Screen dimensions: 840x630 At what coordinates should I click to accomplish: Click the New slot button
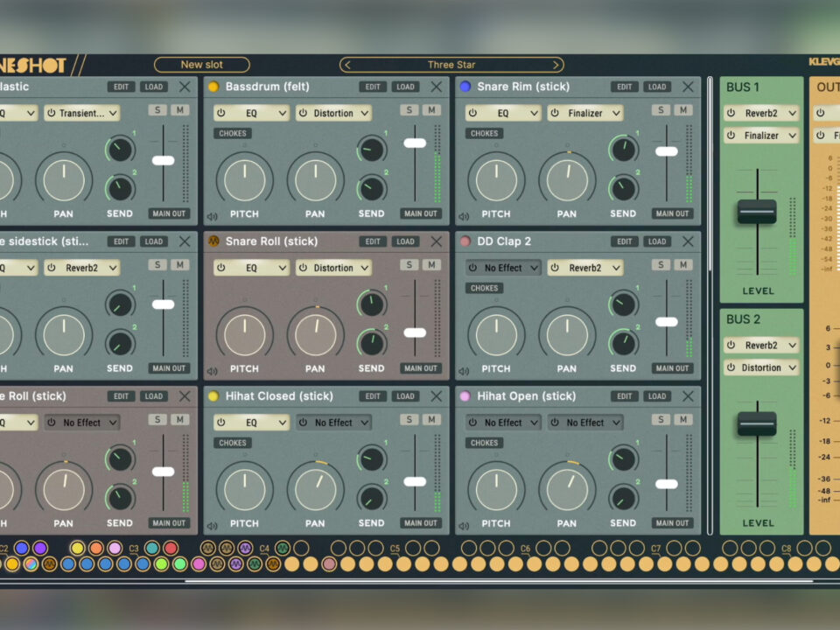[x=202, y=65]
